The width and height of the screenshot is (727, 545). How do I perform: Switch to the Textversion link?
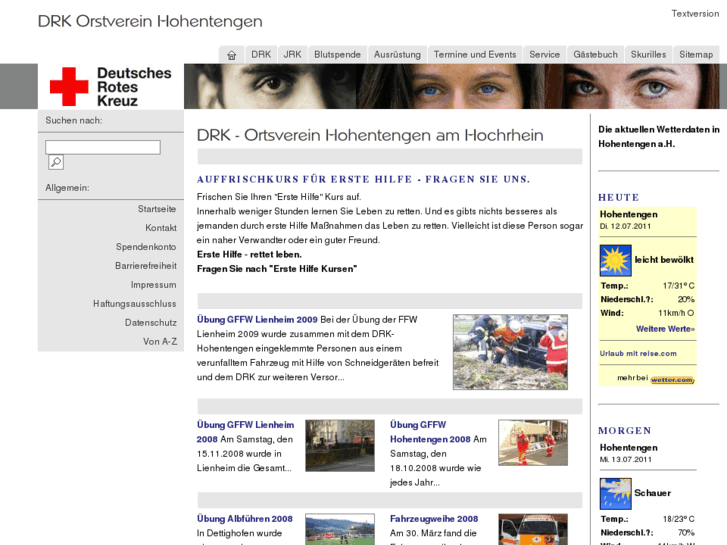click(695, 14)
